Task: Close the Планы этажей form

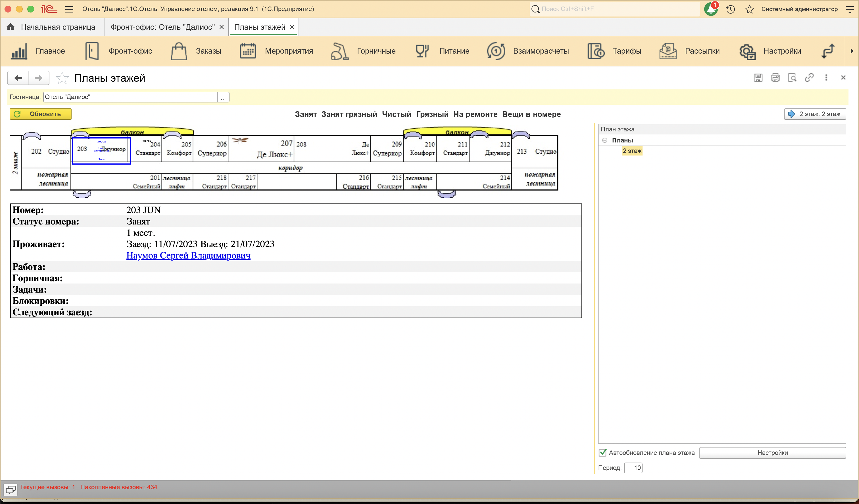Action: 843,78
